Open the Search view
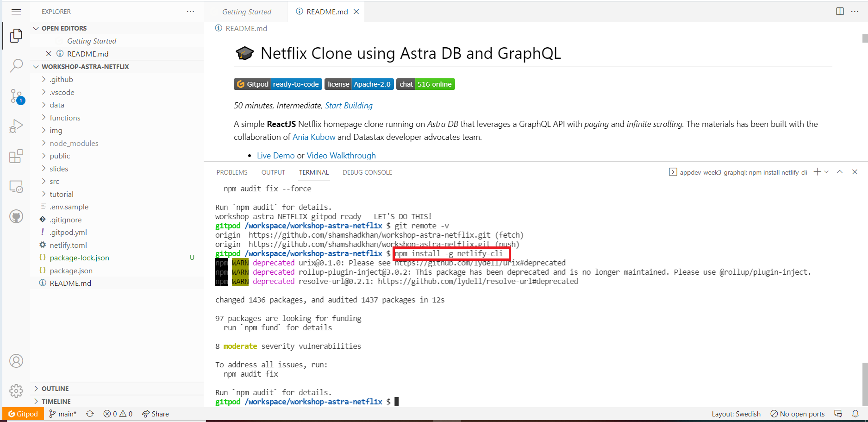The image size is (868, 422). point(16,66)
